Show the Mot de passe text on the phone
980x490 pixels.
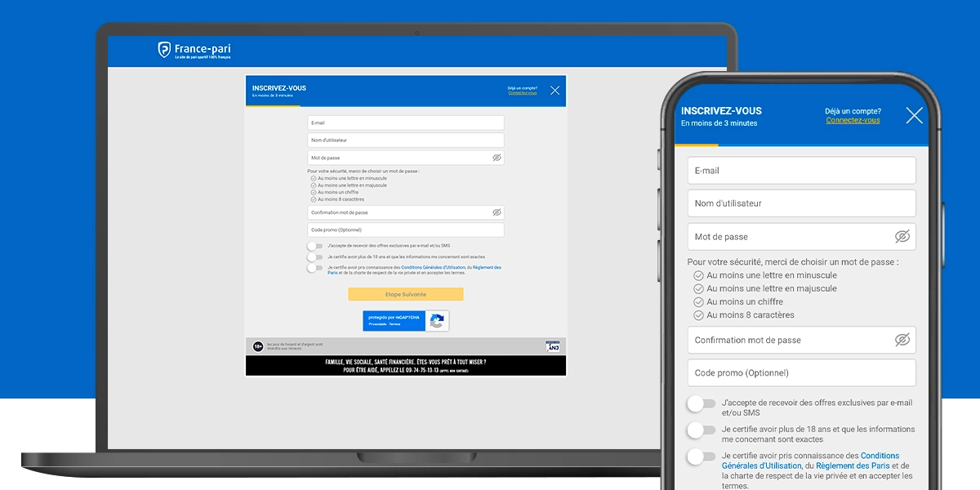[x=902, y=237]
